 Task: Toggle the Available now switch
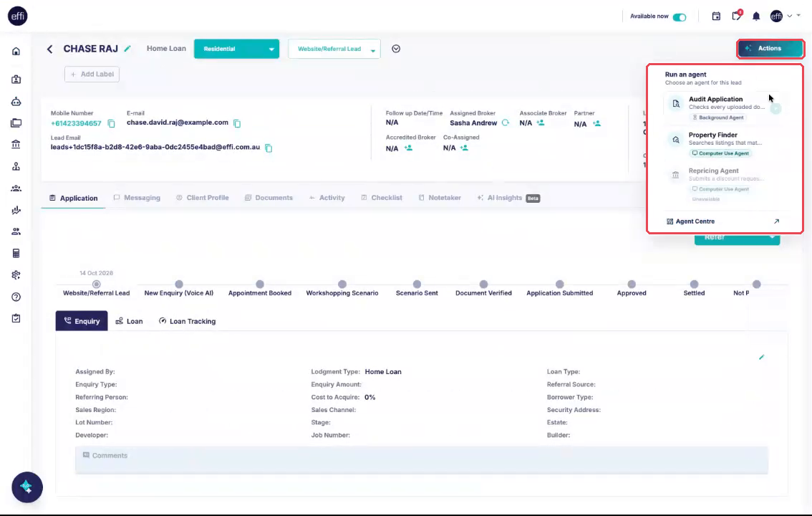point(680,17)
